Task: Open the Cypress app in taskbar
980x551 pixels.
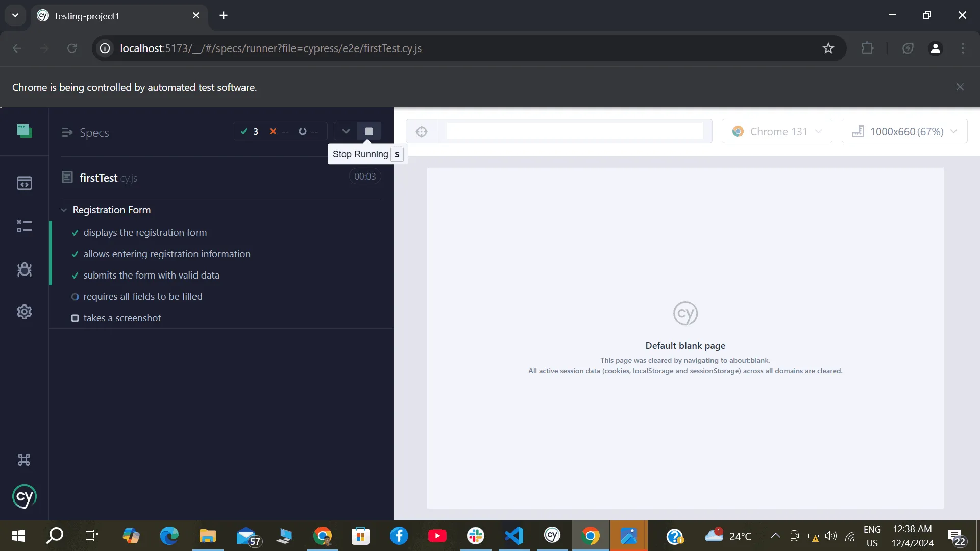Action: pyautogui.click(x=552, y=536)
